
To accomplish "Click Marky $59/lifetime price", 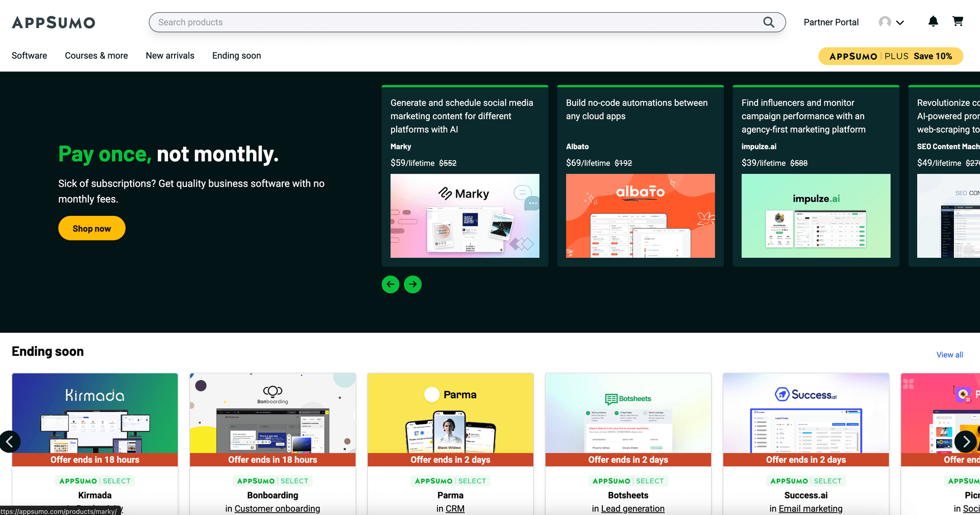I will coord(412,163).
